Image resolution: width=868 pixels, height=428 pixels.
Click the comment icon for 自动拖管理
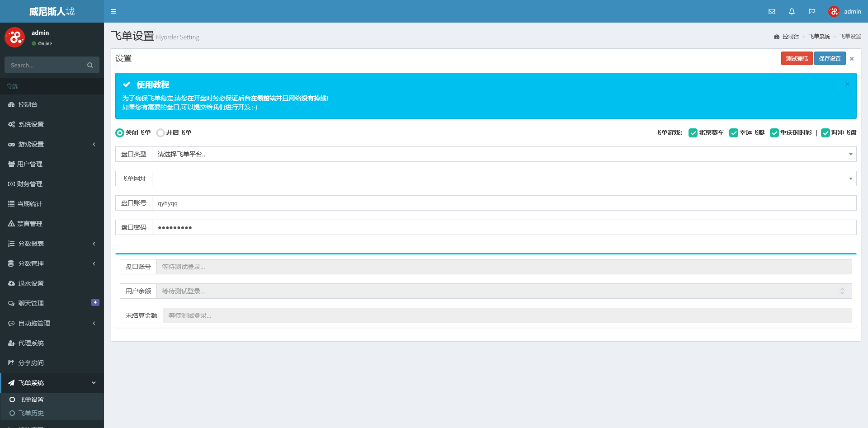point(11,323)
